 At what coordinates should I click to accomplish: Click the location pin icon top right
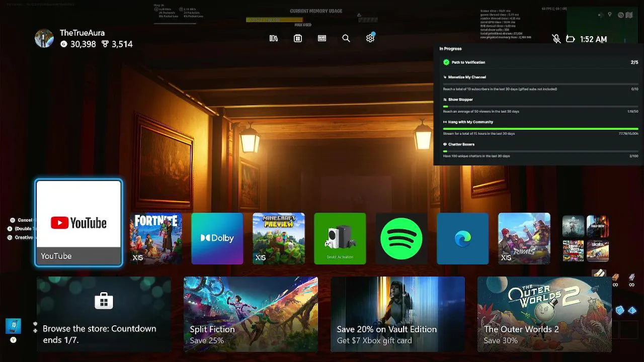pos(610,15)
